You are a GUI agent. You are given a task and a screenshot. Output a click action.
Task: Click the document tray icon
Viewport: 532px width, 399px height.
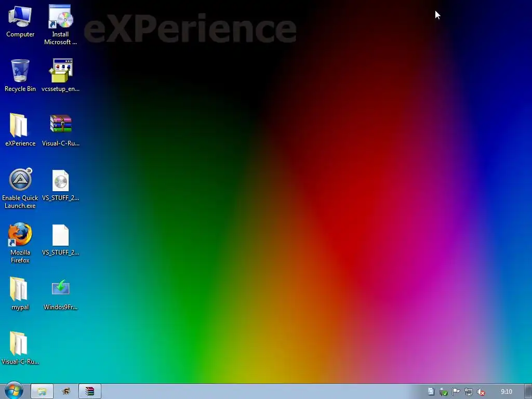click(x=431, y=392)
